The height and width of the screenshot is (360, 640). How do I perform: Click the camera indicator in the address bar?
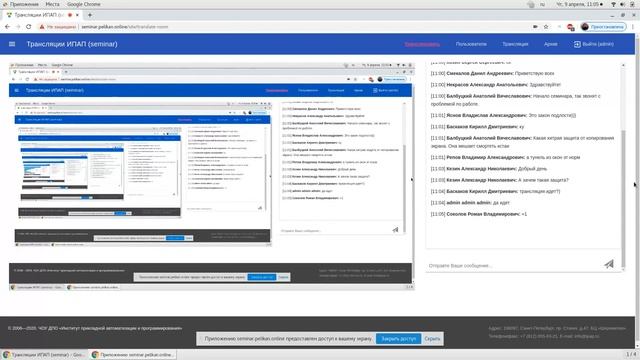535,27
